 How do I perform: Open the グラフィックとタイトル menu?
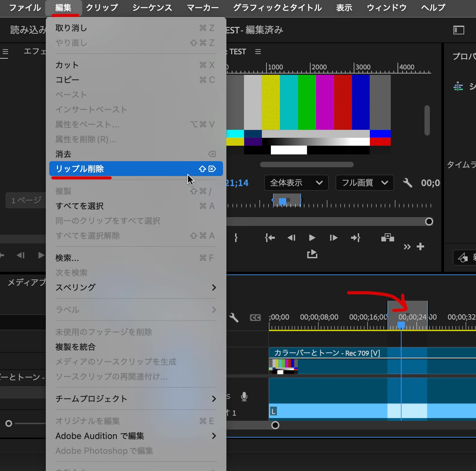tap(277, 7)
